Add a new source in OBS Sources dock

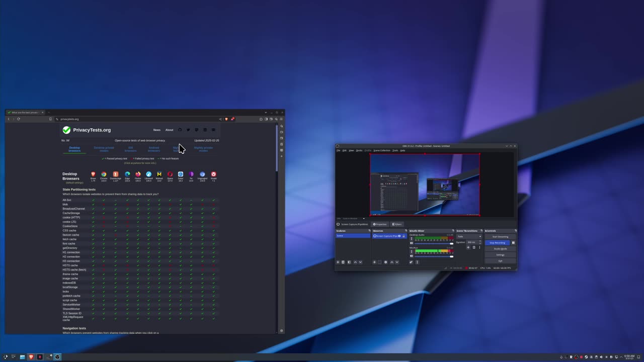(x=374, y=262)
